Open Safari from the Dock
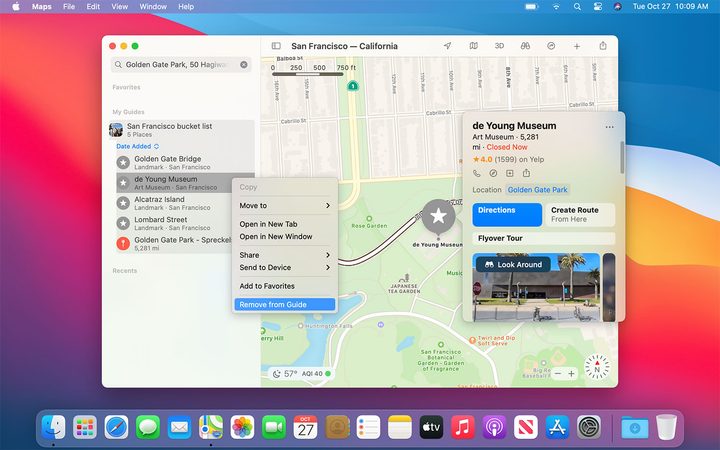The image size is (720, 450). click(116, 428)
